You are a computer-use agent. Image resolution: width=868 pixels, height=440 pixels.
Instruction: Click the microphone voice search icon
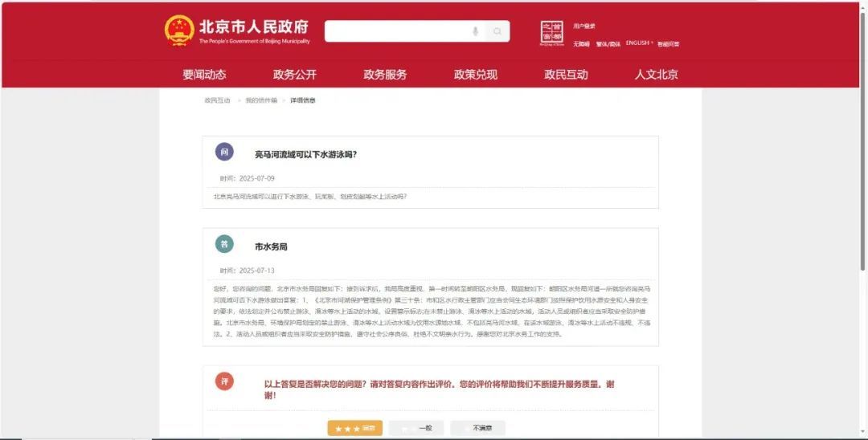pyautogui.click(x=475, y=31)
